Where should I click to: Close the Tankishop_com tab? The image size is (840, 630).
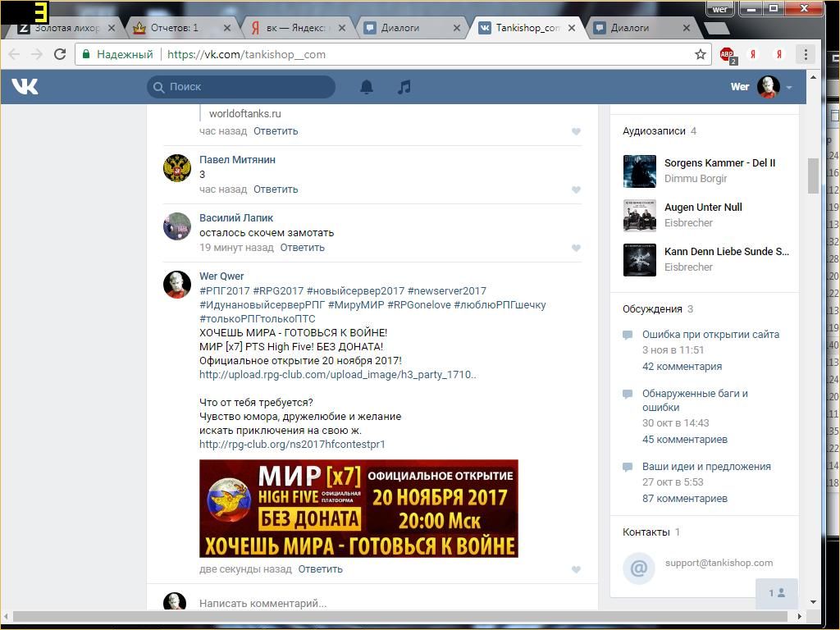(572, 28)
